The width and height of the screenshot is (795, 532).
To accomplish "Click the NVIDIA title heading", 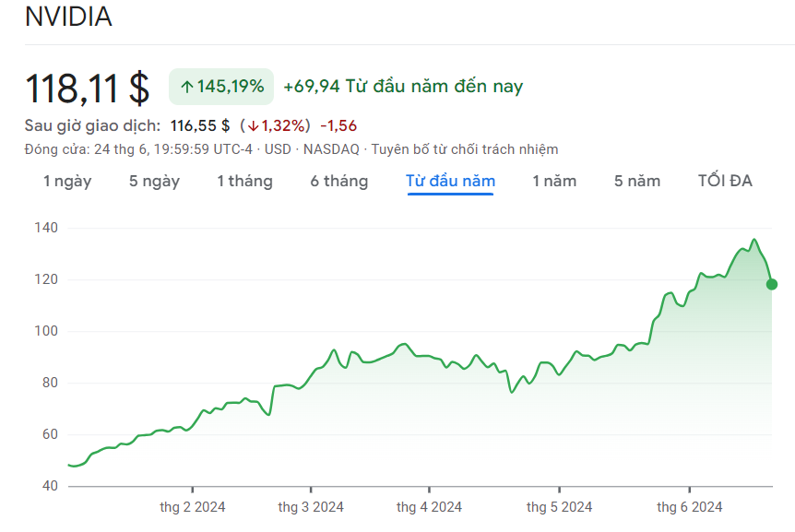I will [x=68, y=17].
